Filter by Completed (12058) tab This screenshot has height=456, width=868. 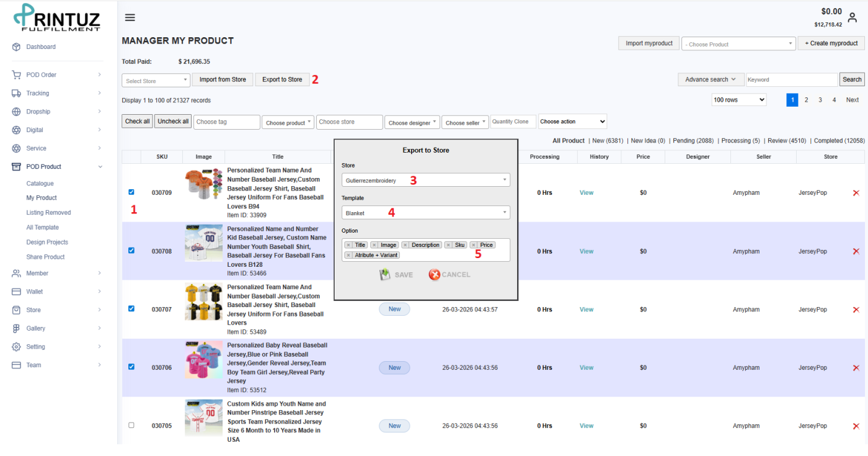click(839, 141)
